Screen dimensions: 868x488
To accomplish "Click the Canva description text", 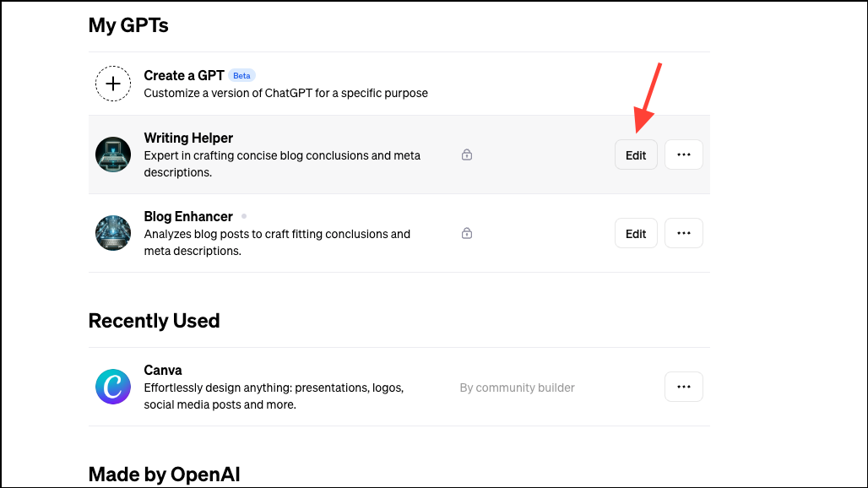I will click(x=274, y=396).
